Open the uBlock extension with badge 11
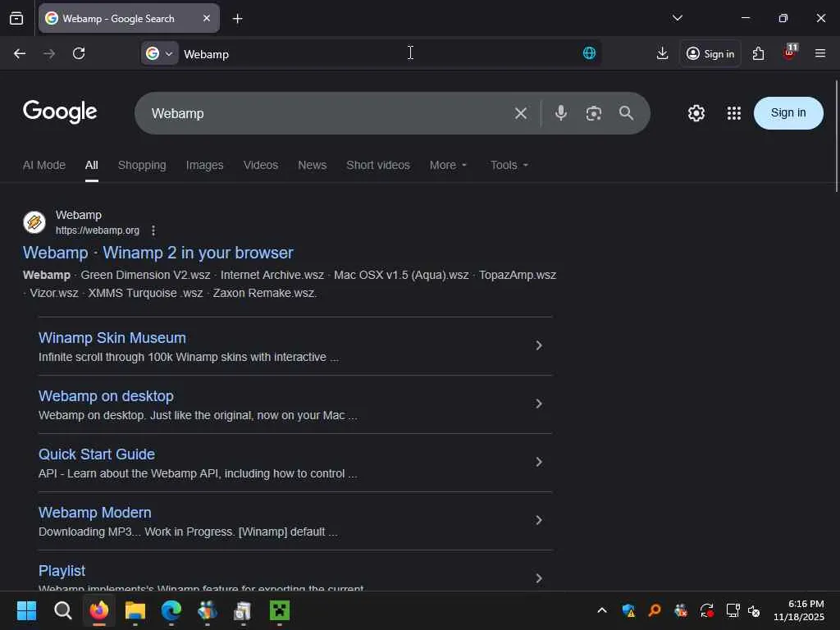The height and width of the screenshot is (630, 840). click(x=790, y=52)
